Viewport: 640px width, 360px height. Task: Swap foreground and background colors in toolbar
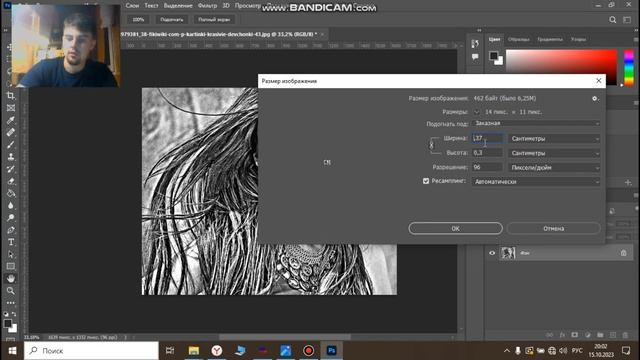click(14, 314)
